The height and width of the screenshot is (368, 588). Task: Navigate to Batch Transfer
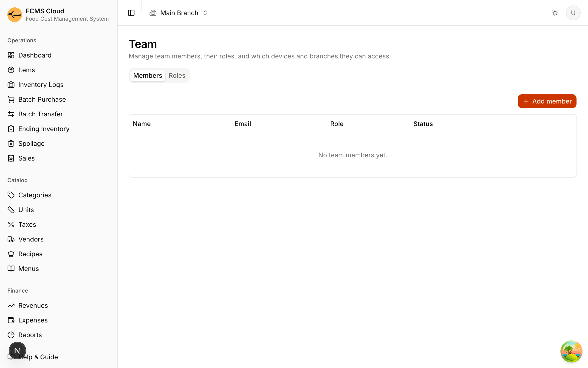coord(59,114)
